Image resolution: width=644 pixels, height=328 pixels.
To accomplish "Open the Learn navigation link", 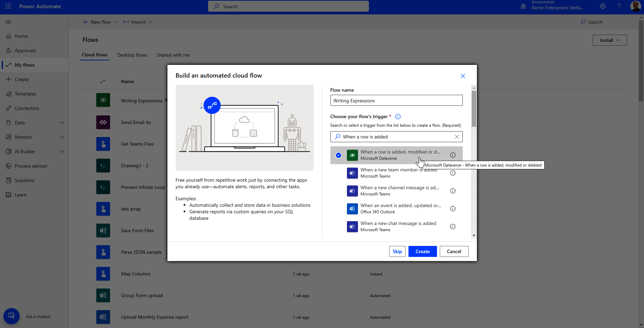I will click(x=34, y=195).
